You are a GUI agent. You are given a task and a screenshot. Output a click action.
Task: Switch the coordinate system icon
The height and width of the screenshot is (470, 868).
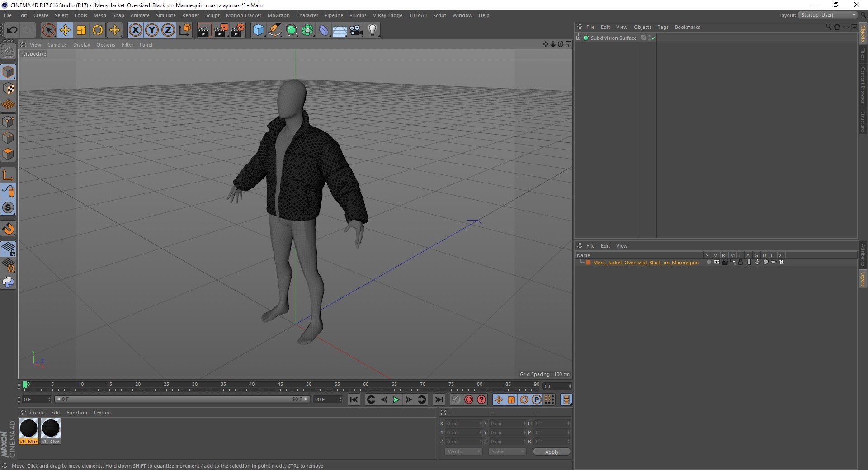[185, 30]
